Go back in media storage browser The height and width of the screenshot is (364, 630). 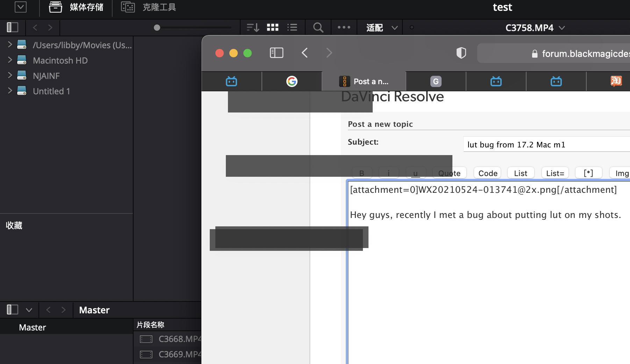click(35, 28)
